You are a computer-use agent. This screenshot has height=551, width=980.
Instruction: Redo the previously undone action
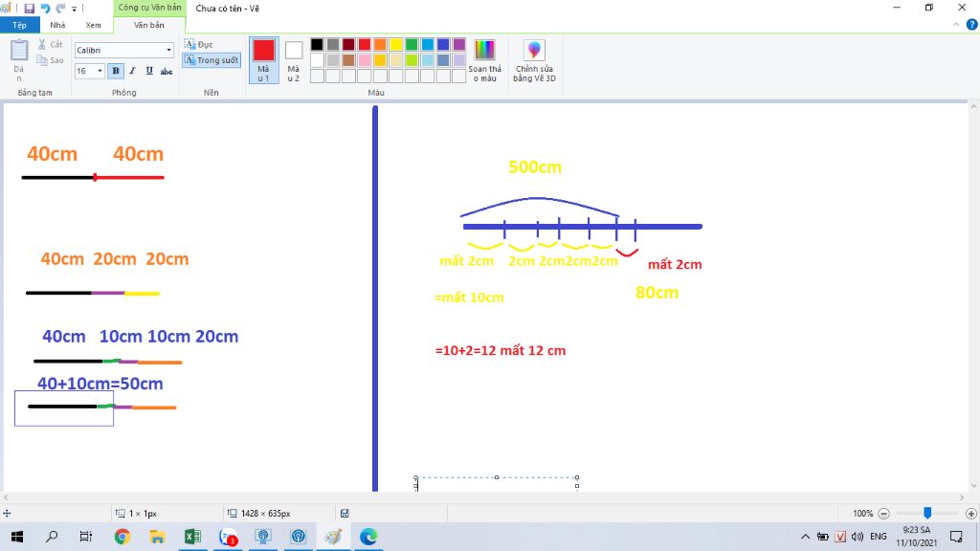[60, 8]
